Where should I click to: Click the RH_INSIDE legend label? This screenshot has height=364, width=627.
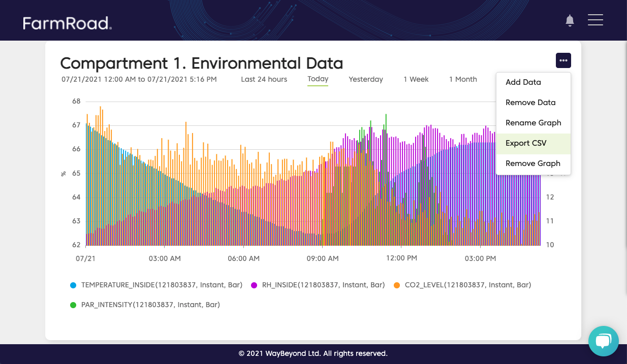(x=323, y=285)
